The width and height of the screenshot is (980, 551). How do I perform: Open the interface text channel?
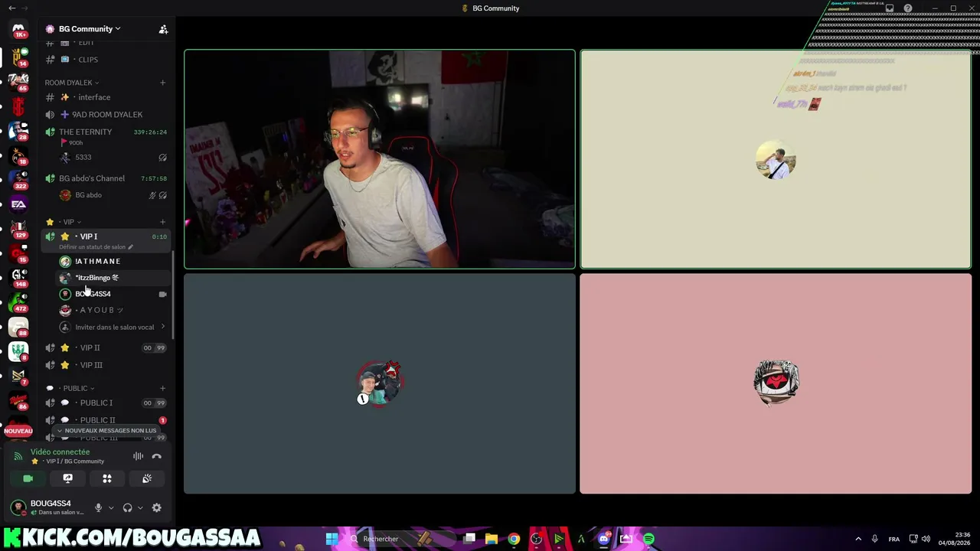(106, 97)
